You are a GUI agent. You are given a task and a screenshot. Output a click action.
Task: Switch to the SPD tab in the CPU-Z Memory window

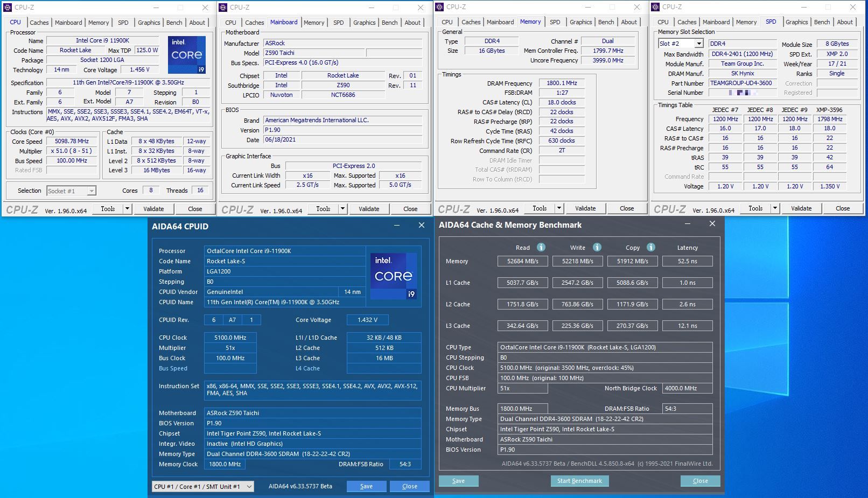tap(555, 22)
